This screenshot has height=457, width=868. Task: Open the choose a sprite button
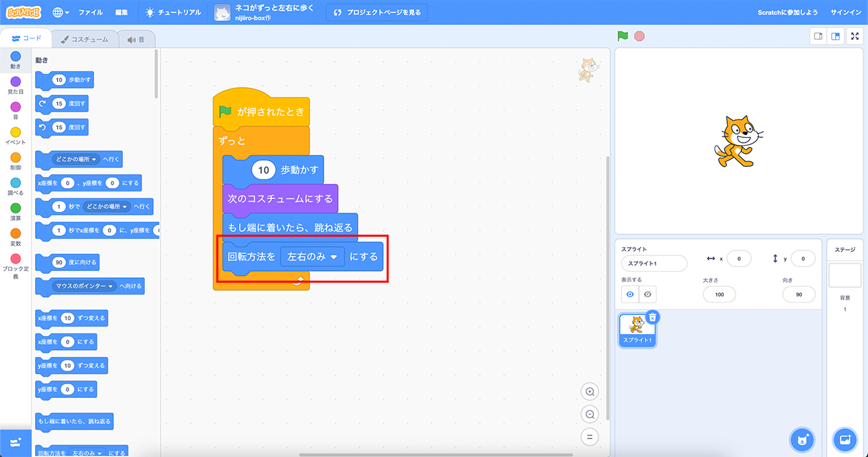pos(801,439)
